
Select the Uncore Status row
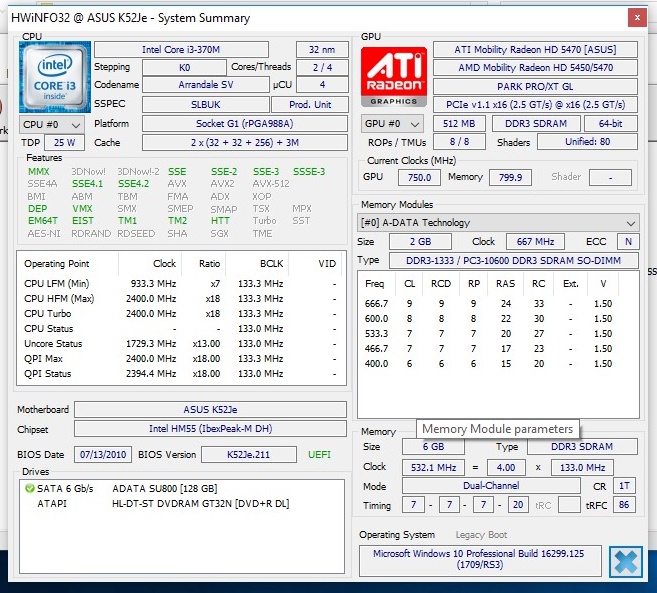(x=181, y=344)
